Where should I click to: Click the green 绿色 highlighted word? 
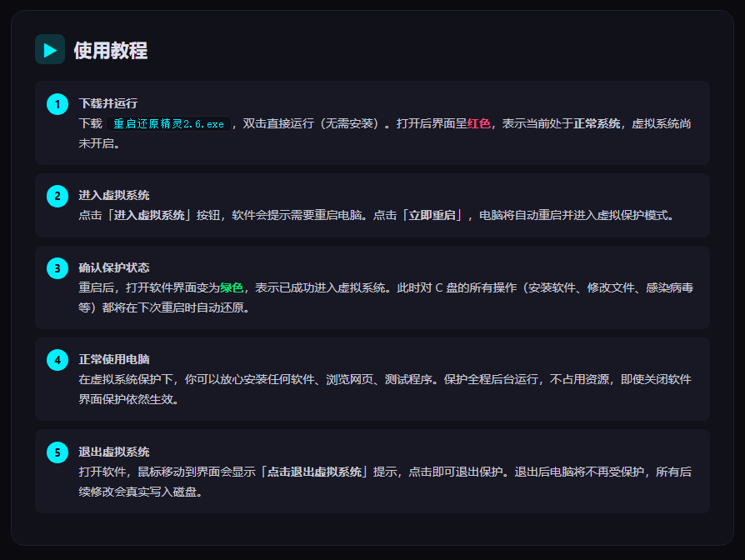pyautogui.click(x=232, y=287)
